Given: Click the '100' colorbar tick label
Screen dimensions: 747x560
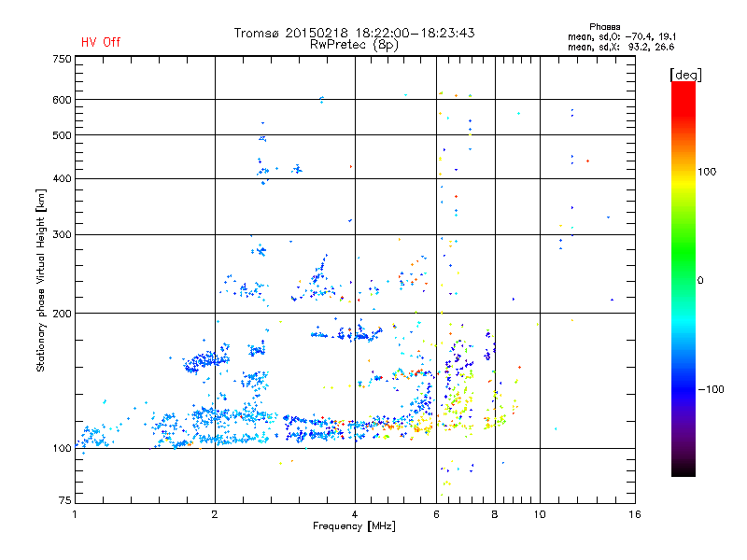Looking at the screenshot, I should (707, 172).
